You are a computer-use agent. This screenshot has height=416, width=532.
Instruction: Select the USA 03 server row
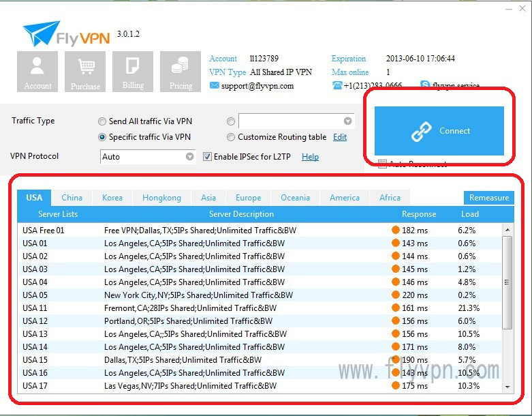[260, 269]
